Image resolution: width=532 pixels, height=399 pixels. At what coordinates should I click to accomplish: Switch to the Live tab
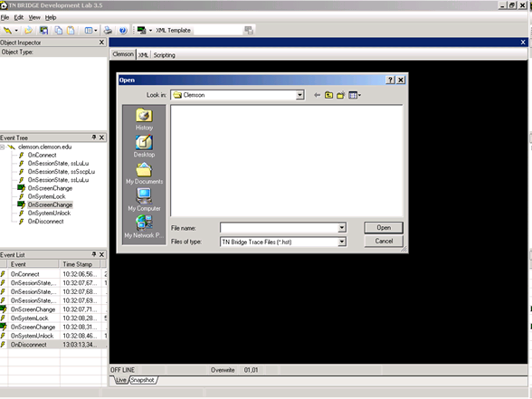120,380
